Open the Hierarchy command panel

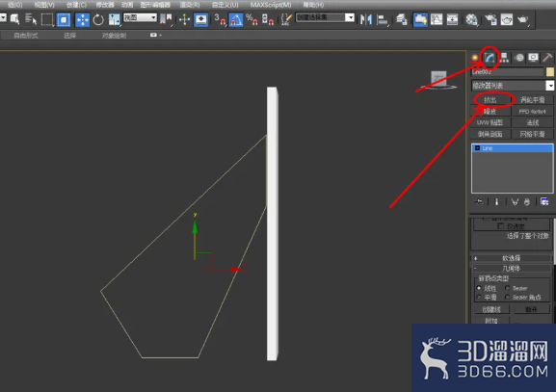pos(504,58)
